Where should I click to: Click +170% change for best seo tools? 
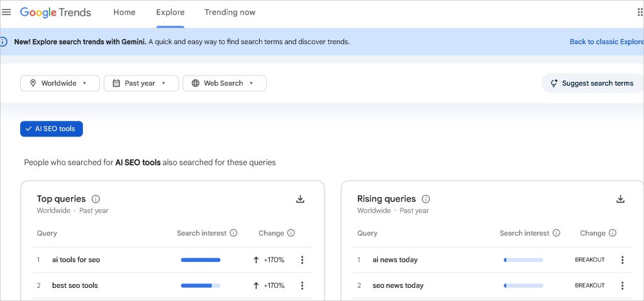tap(269, 285)
